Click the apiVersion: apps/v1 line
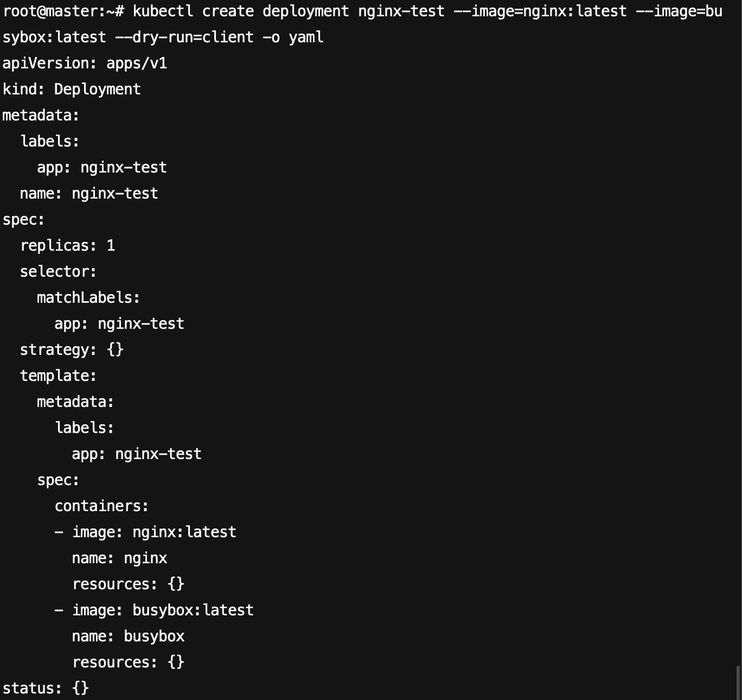The image size is (742, 700). [85, 63]
